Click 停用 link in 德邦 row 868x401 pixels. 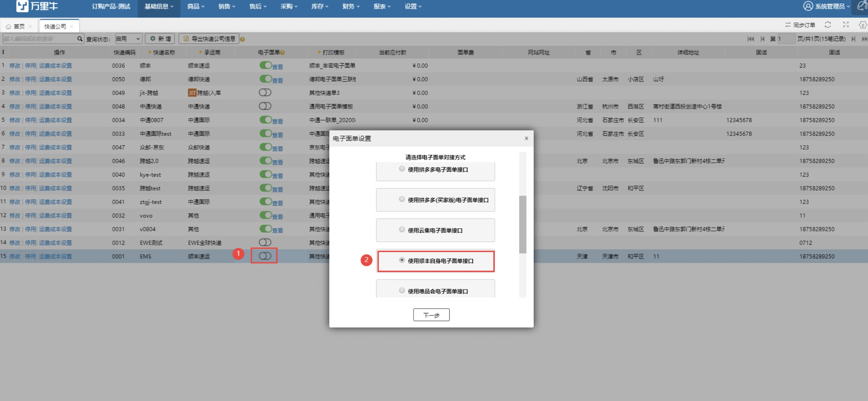30,79
